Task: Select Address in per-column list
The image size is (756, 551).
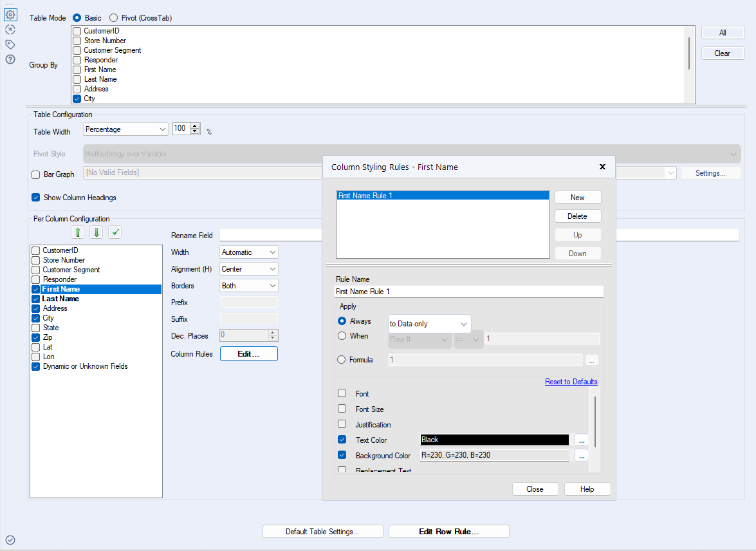Action: (55, 308)
